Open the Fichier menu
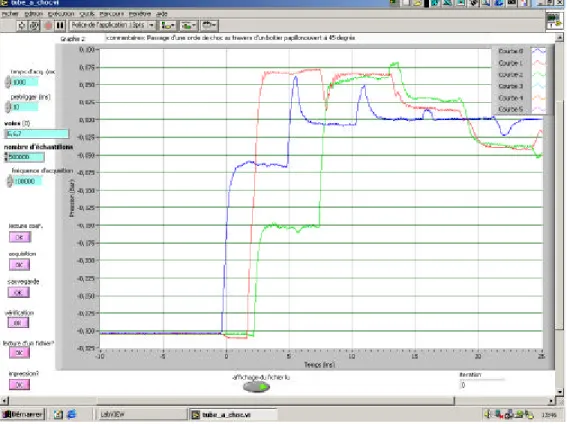This screenshot has height=424, width=567. [x=10, y=14]
